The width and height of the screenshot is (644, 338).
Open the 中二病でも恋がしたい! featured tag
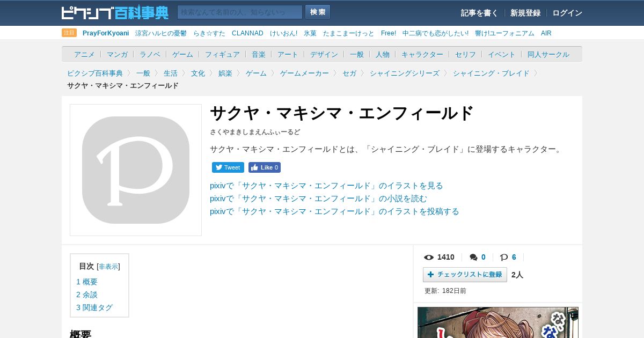click(435, 33)
